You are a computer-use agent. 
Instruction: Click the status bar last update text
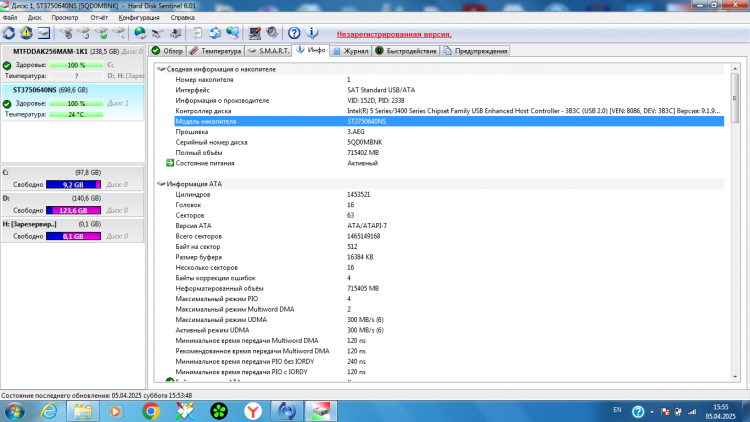(x=97, y=396)
